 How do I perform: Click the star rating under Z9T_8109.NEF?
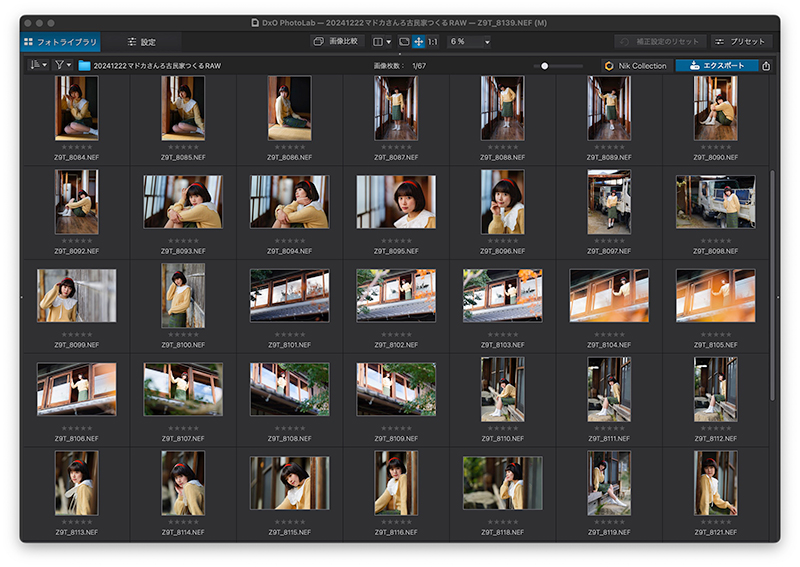tap(396, 428)
